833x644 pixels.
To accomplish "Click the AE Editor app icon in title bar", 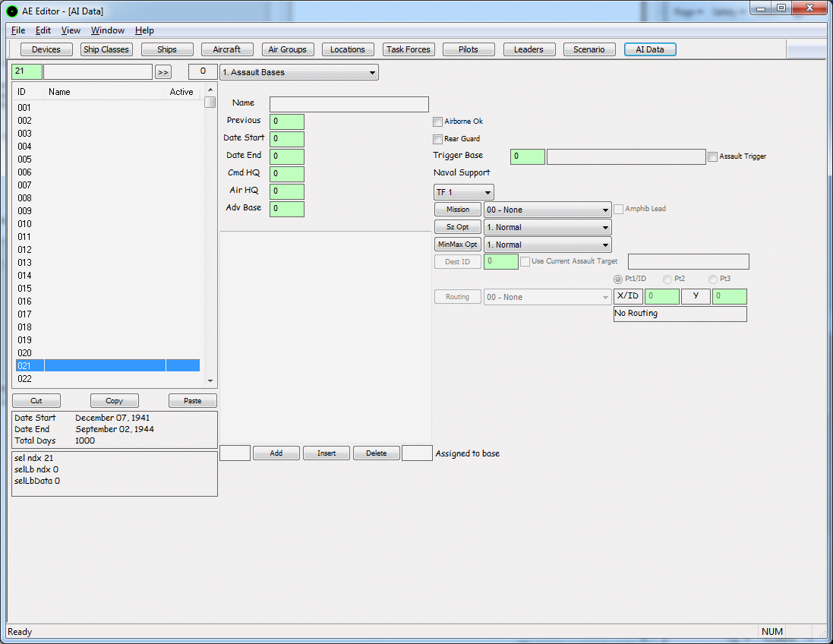I will tap(11, 11).
